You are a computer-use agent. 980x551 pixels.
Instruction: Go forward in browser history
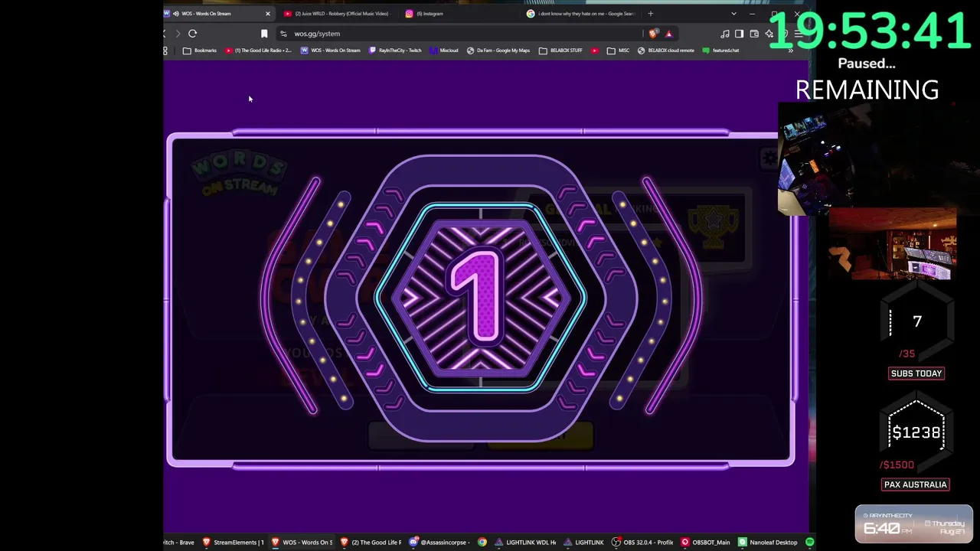(x=178, y=34)
